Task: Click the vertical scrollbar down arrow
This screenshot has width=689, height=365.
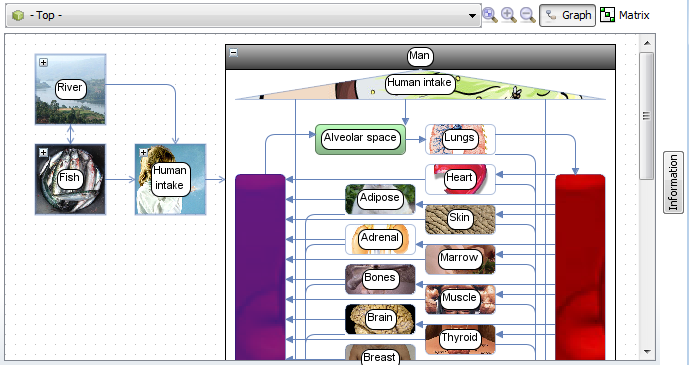Action: (x=647, y=351)
